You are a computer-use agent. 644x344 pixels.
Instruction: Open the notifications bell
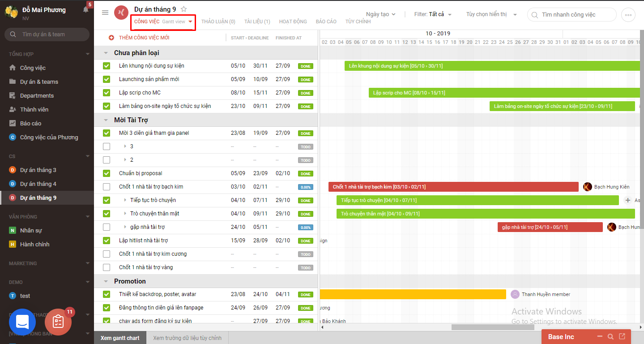coord(86,9)
